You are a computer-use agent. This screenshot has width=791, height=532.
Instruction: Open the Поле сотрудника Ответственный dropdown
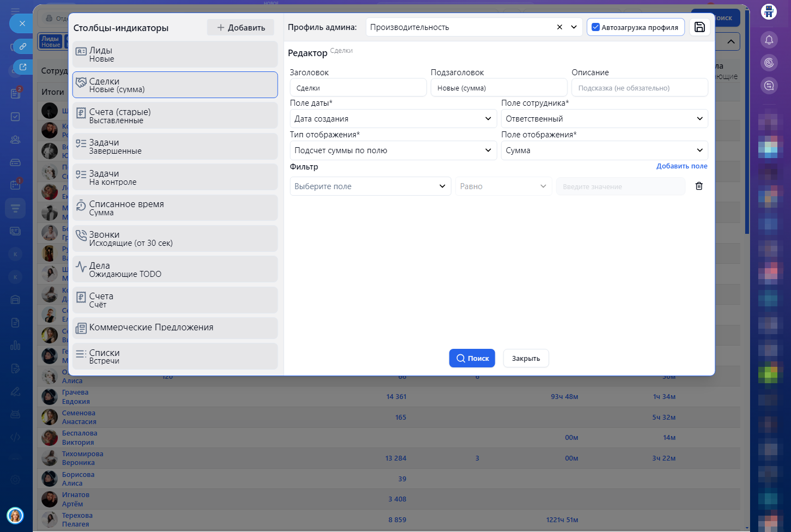pos(604,119)
